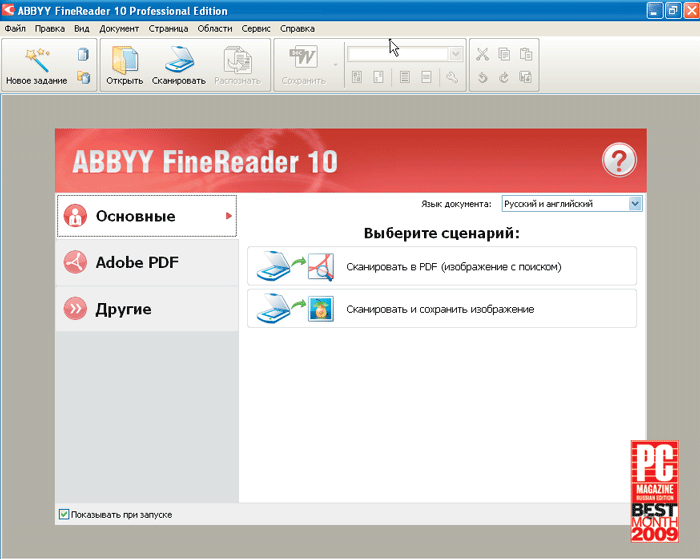Click the first layout icon under the combo box
The image size is (700, 559).
point(357,77)
